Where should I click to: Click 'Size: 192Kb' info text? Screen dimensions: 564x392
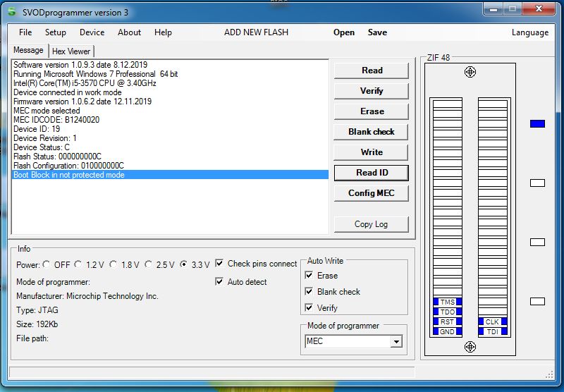coord(37,324)
